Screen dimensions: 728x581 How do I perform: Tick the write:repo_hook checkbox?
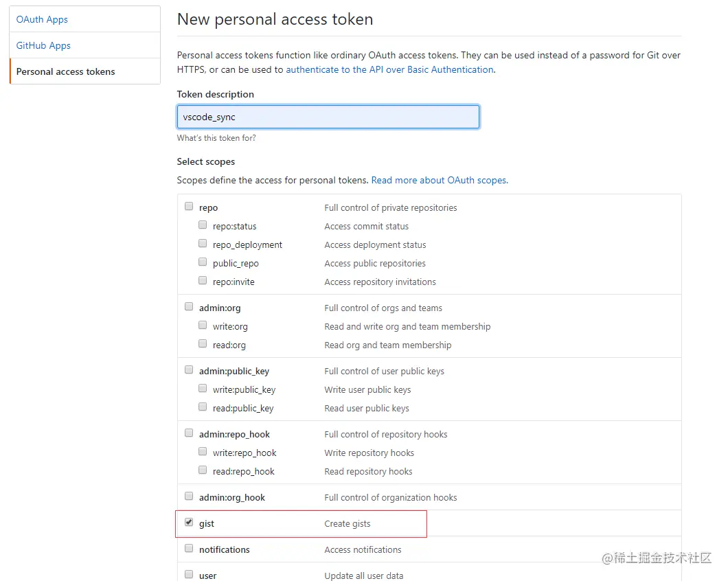(x=203, y=451)
